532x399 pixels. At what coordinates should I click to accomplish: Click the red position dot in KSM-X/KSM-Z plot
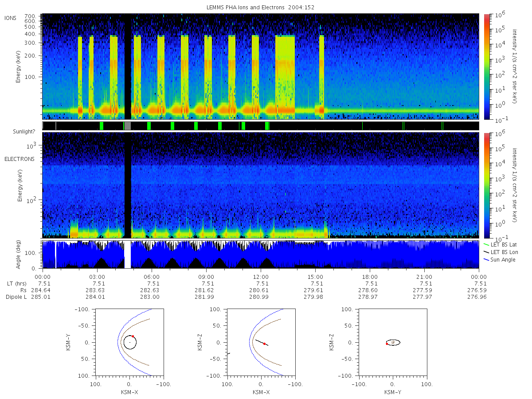[265, 344]
